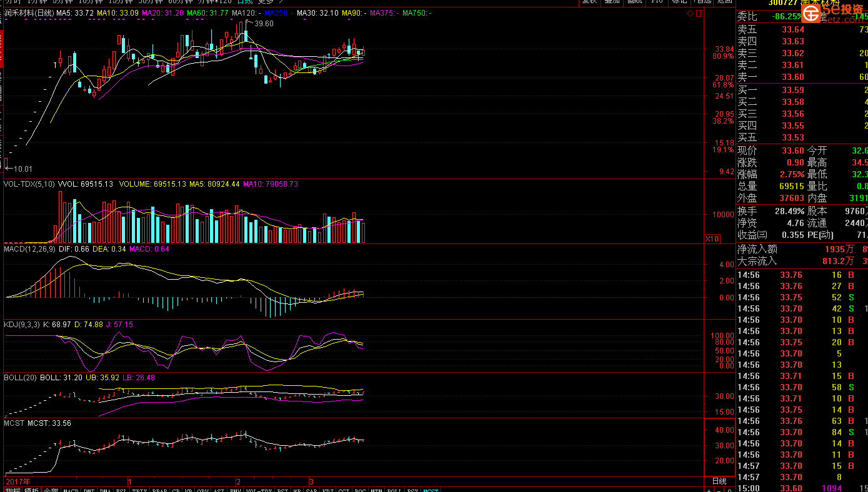Click the month 3 marker on the time axis
The height and width of the screenshot is (492, 868).
[x=311, y=482]
